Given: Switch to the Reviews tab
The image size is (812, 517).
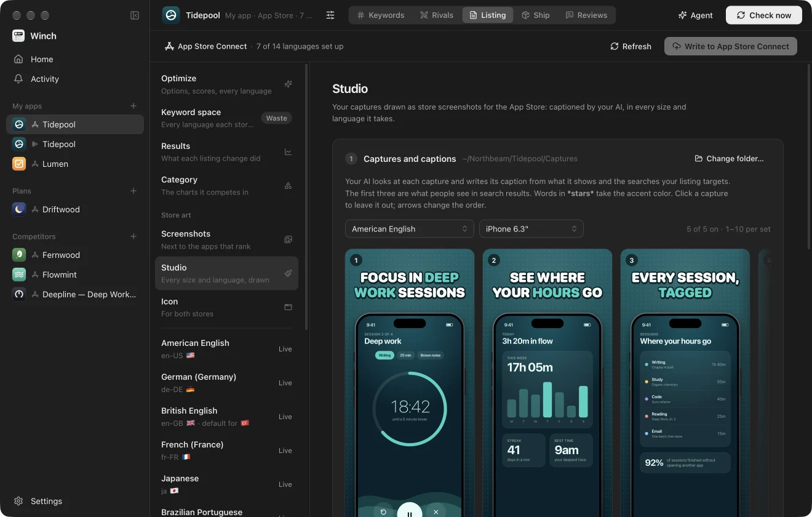Looking at the screenshot, I should click(586, 15).
